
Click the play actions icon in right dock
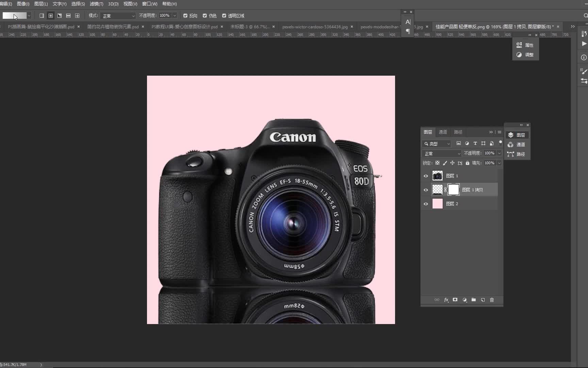click(x=584, y=44)
